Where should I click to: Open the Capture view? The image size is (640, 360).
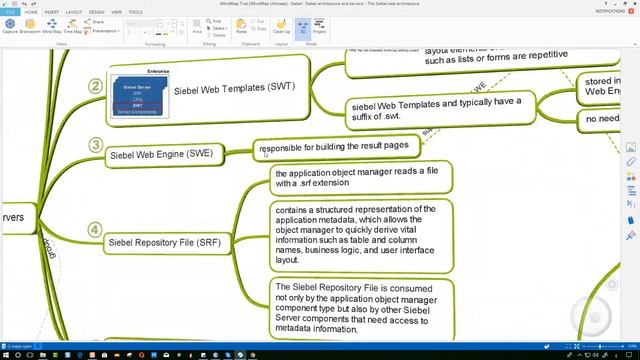10,26
